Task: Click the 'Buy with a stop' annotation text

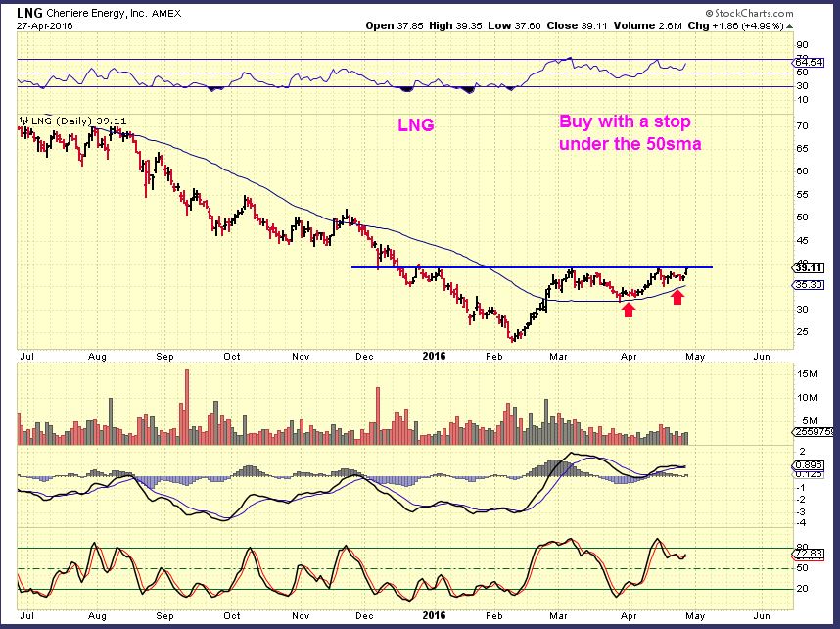Action: click(x=625, y=121)
